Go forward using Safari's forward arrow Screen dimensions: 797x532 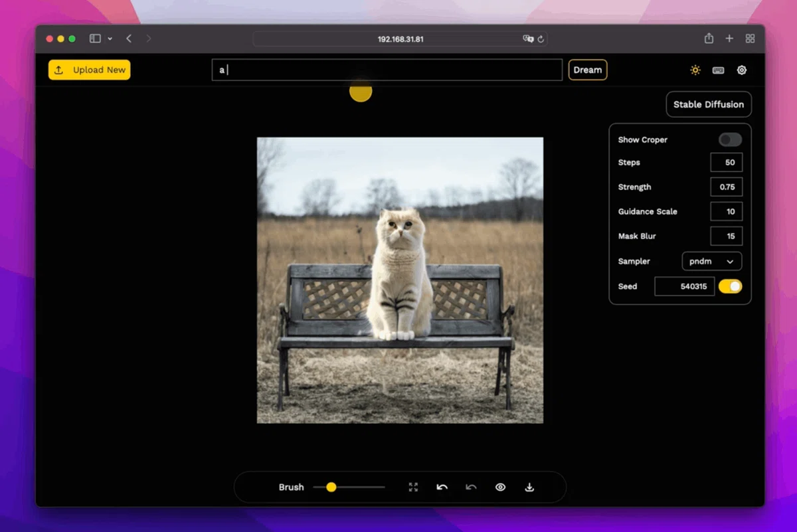pyautogui.click(x=148, y=39)
